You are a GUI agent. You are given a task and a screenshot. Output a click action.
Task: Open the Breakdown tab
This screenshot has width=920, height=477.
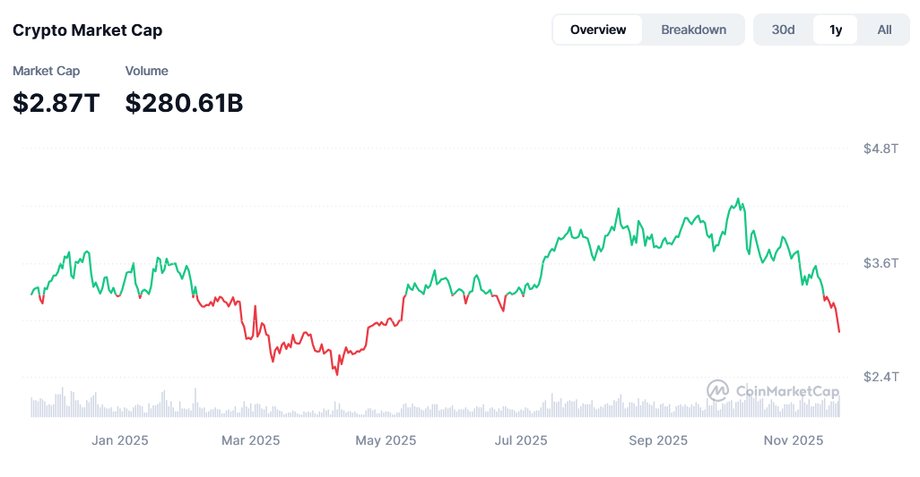[x=693, y=30]
